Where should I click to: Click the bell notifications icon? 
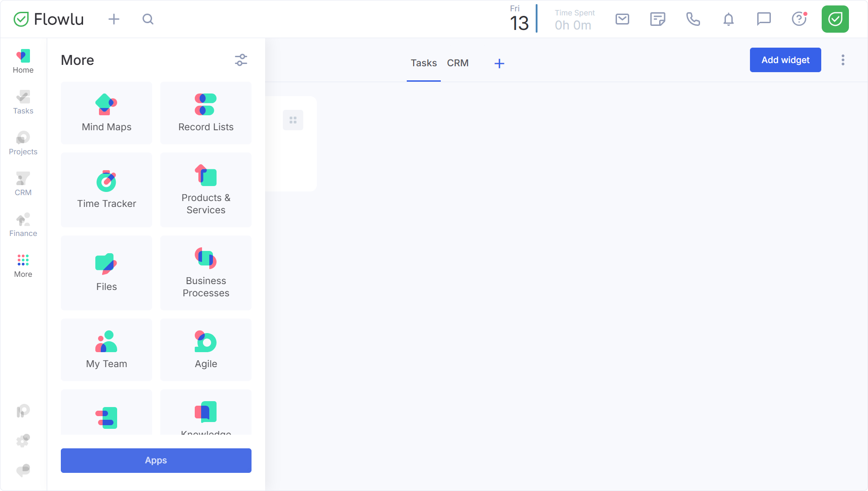728,19
